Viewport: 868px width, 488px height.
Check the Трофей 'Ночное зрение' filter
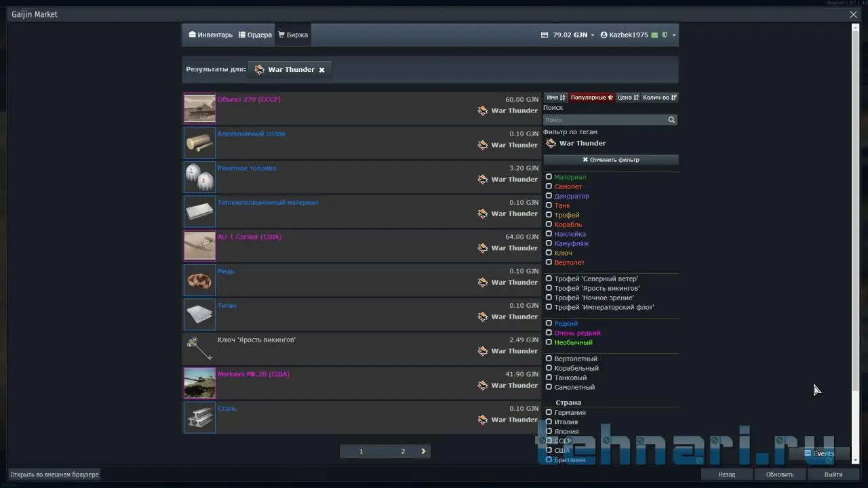549,298
